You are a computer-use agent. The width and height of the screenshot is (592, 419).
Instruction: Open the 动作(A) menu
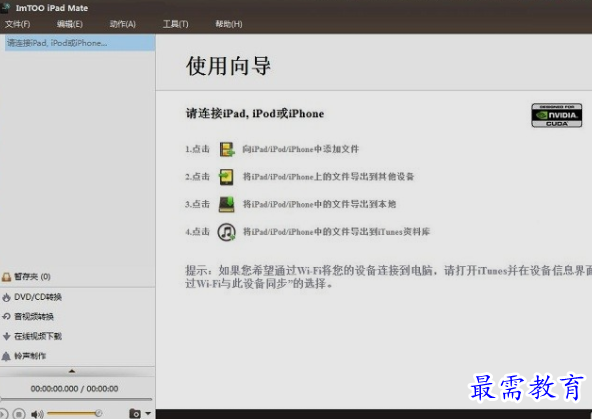122,24
